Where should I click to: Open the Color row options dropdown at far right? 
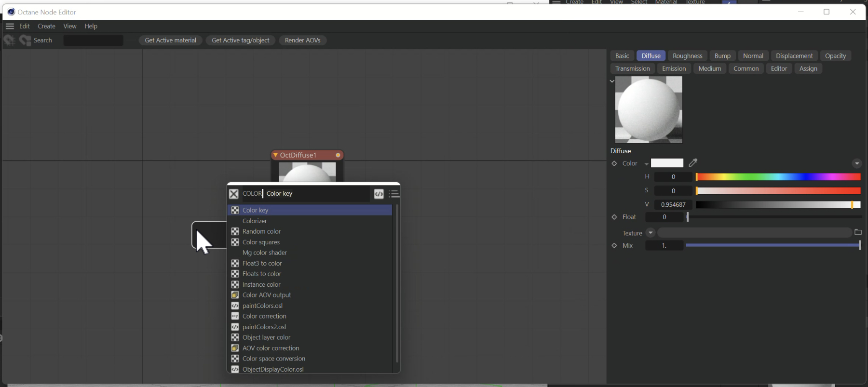[x=857, y=163]
